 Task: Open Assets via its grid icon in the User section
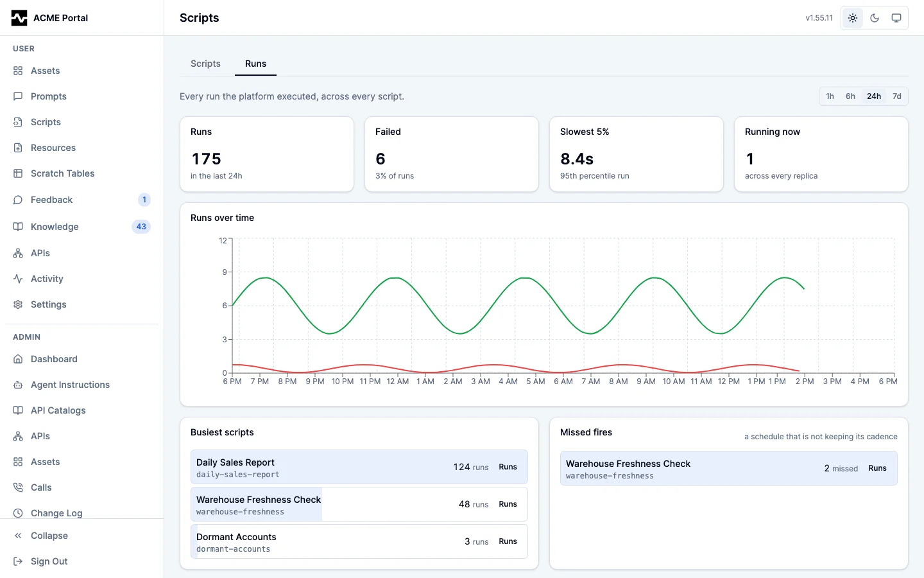click(18, 71)
